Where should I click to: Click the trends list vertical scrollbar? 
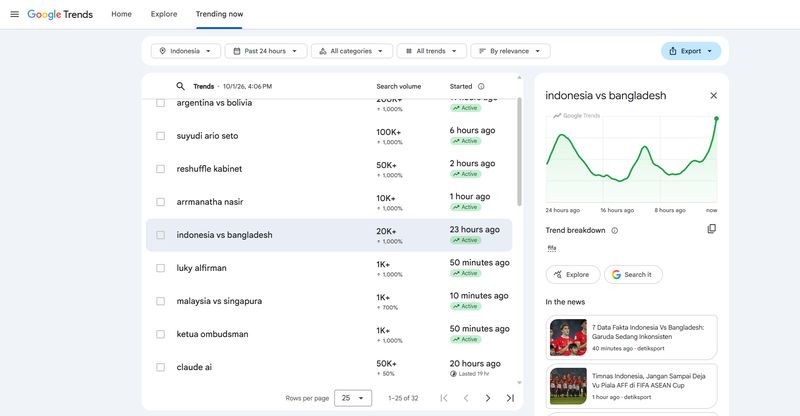[519, 151]
